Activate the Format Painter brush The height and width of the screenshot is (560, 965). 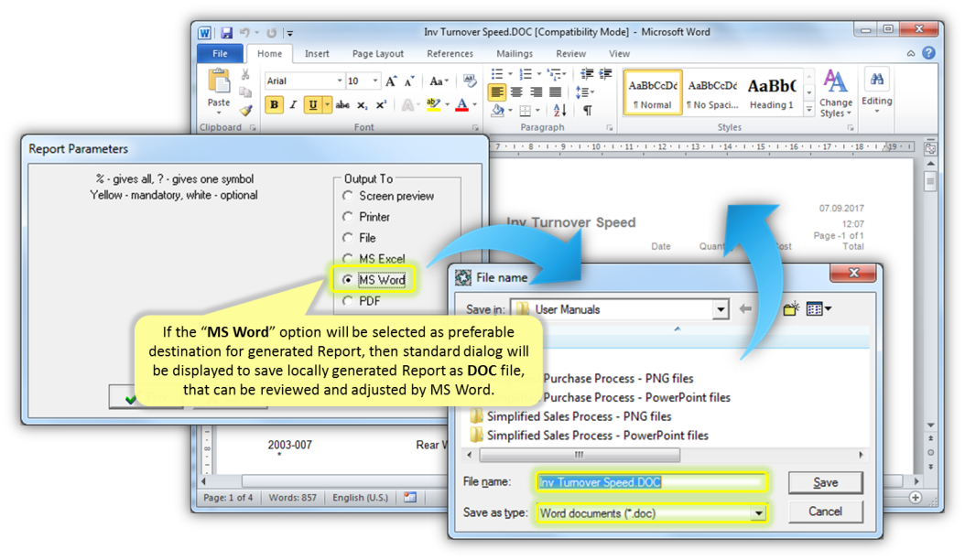(245, 110)
